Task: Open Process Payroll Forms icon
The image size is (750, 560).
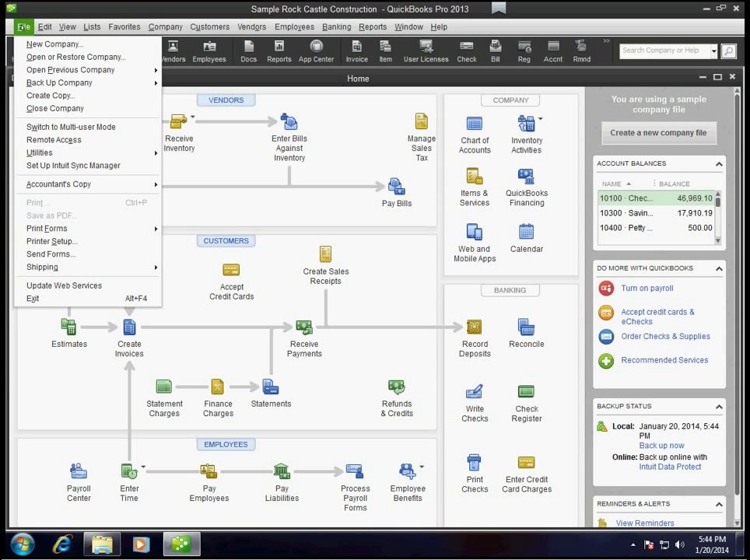Action: pos(355,471)
